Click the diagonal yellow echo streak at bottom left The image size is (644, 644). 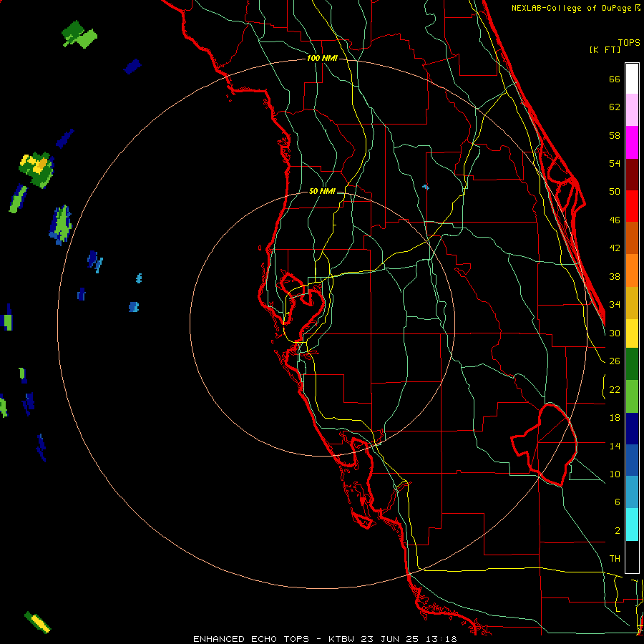38,623
